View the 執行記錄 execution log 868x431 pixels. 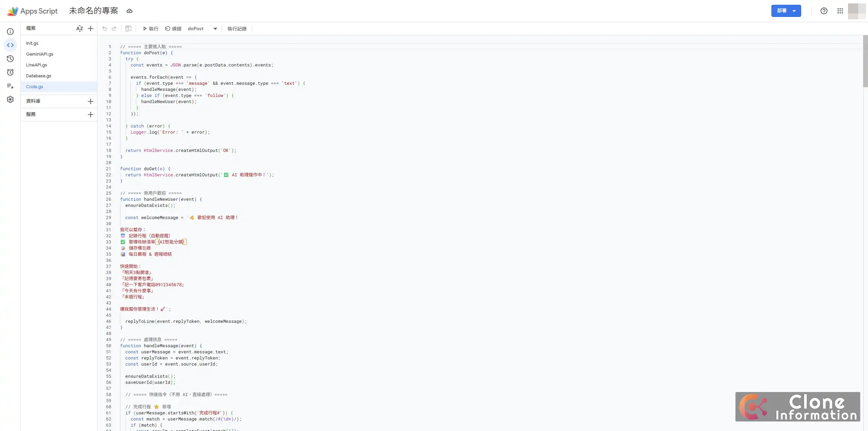(x=237, y=28)
